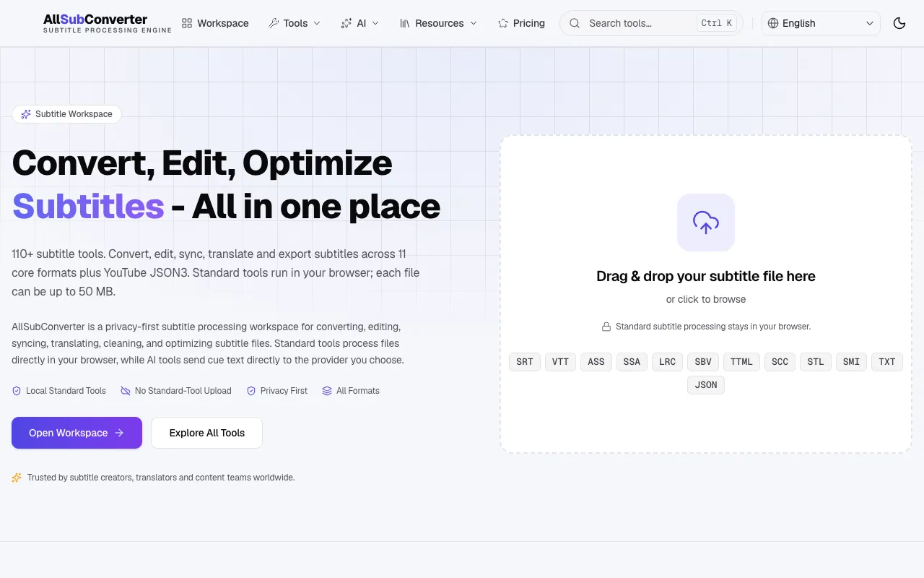Focus the Search tools field
Viewport: 924px width, 578px height.
pos(651,23)
